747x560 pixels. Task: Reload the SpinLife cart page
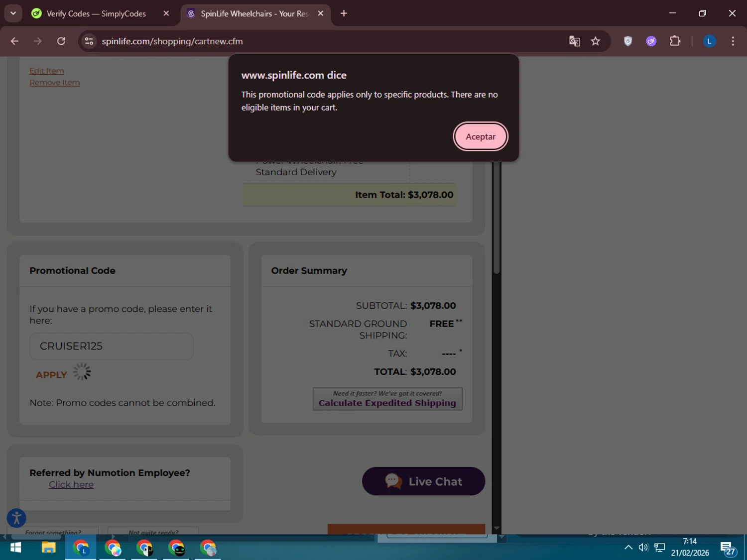pyautogui.click(x=61, y=41)
